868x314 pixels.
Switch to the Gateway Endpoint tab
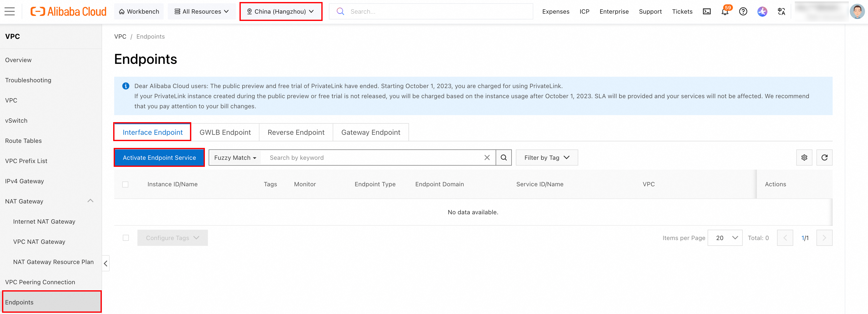tap(370, 132)
